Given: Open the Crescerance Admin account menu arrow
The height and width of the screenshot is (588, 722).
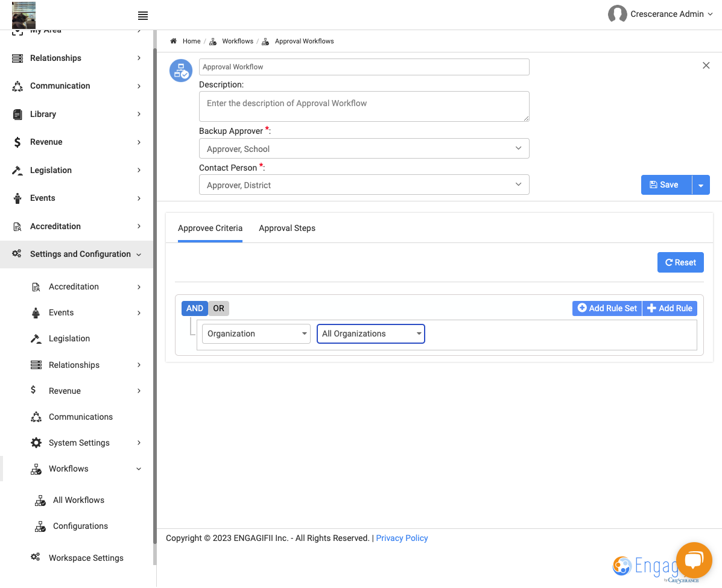Looking at the screenshot, I should 709,14.
